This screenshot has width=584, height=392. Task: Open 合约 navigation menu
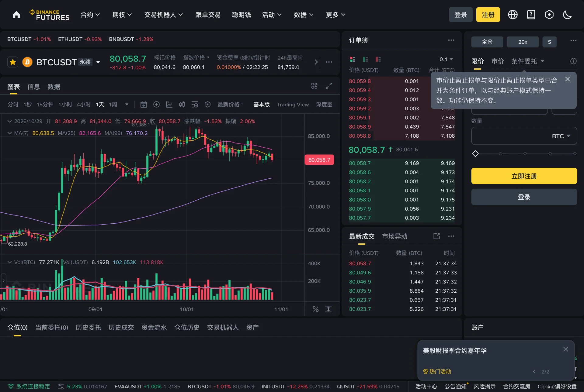90,15
